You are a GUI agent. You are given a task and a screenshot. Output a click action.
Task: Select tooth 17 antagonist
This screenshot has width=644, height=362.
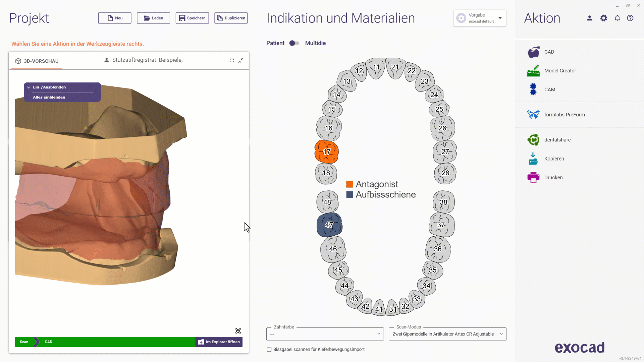point(326,152)
